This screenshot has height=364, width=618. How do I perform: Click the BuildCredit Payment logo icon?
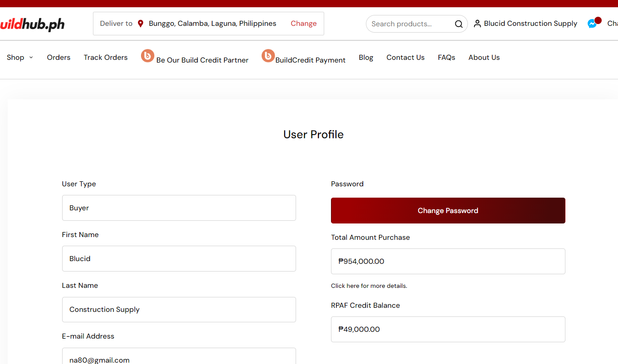click(x=268, y=56)
